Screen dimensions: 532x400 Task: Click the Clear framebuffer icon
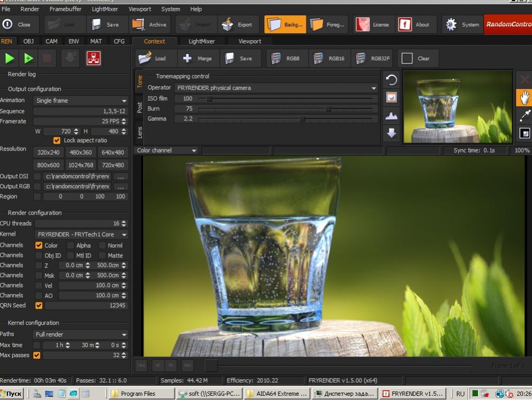point(407,58)
